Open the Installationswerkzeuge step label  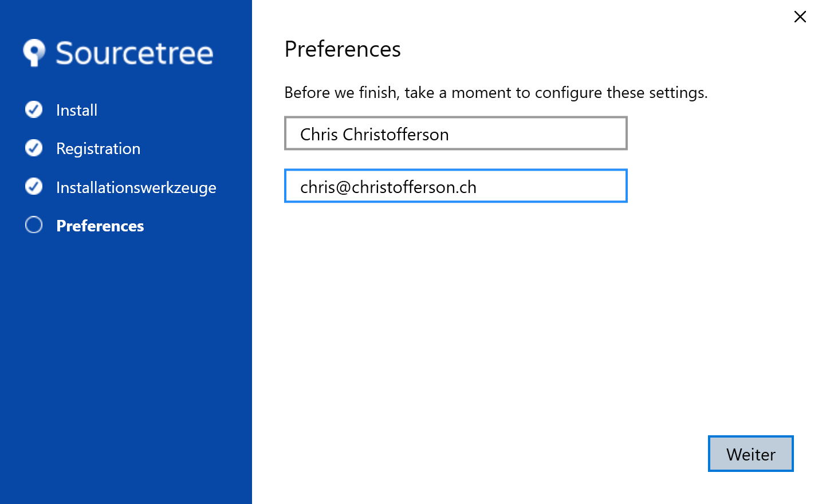pyautogui.click(x=136, y=188)
